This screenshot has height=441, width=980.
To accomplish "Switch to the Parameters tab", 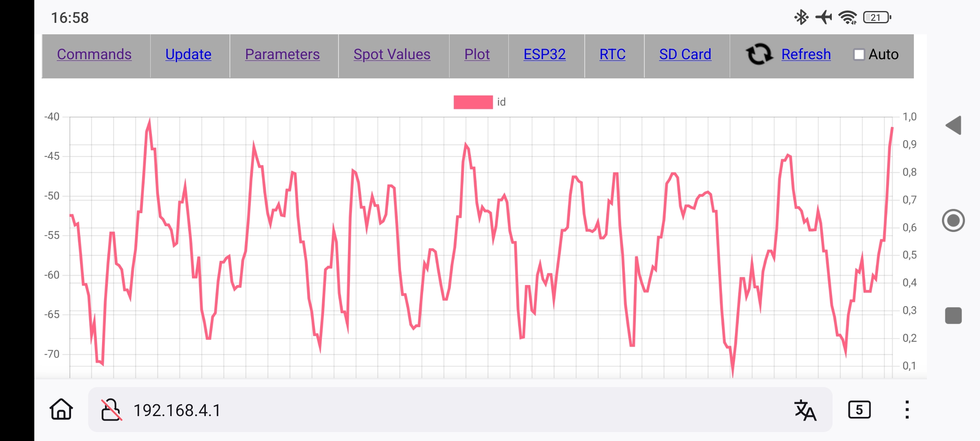I will [x=282, y=54].
